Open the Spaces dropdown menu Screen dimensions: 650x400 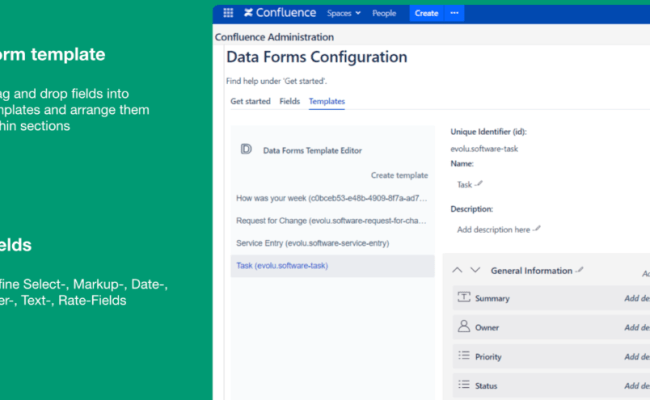[x=344, y=13]
